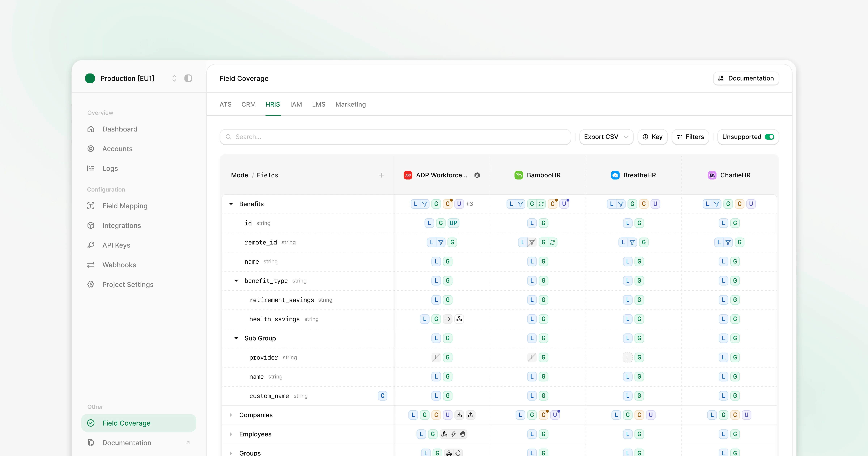Click the Filters button
868x456 pixels.
coord(690,137)
